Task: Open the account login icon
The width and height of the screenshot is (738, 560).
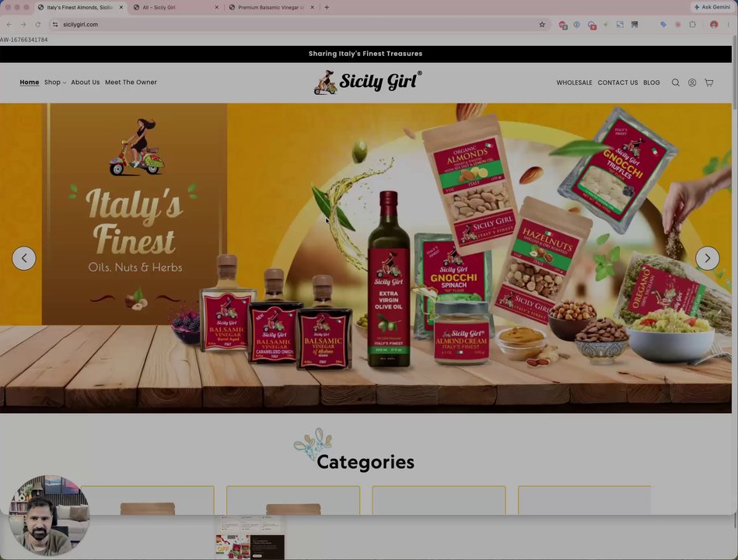Action: [692, 82]
